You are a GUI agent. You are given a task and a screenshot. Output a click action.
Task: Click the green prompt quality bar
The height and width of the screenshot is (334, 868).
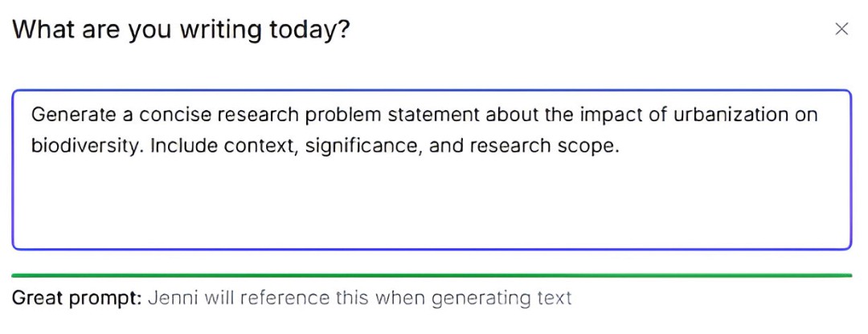432,275
